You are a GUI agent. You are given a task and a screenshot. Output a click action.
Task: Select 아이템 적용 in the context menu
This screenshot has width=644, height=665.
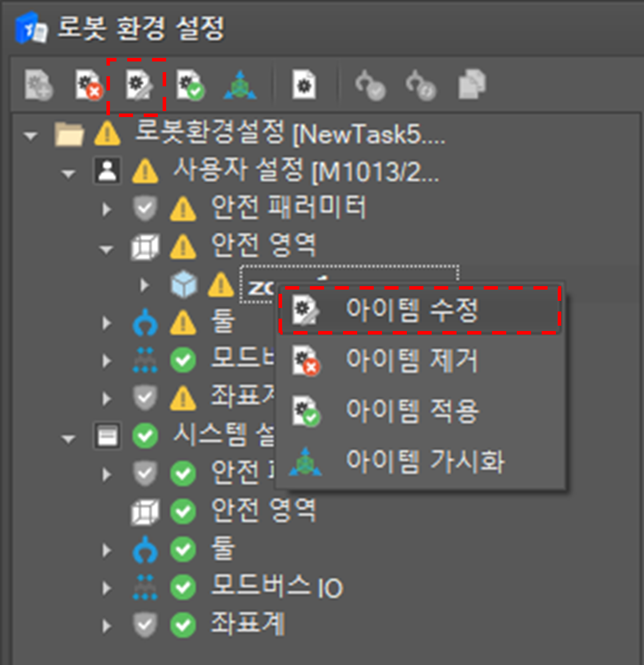[412, 411]
